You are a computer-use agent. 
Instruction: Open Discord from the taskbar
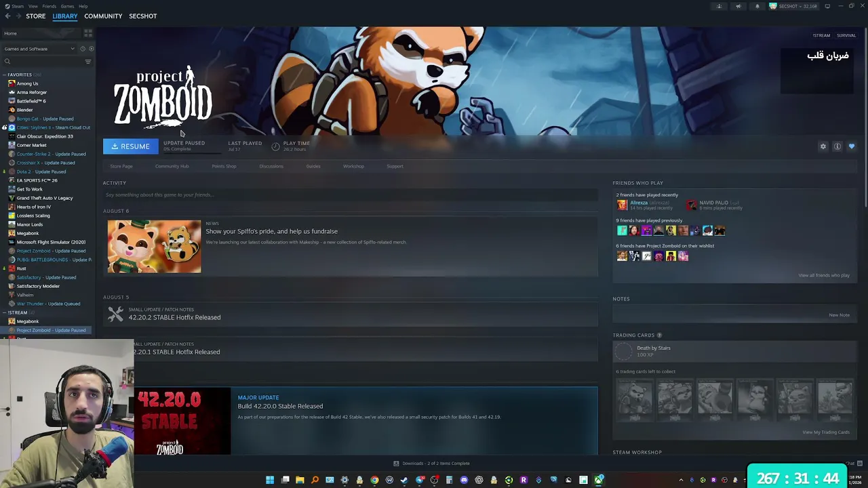[464, 480]
